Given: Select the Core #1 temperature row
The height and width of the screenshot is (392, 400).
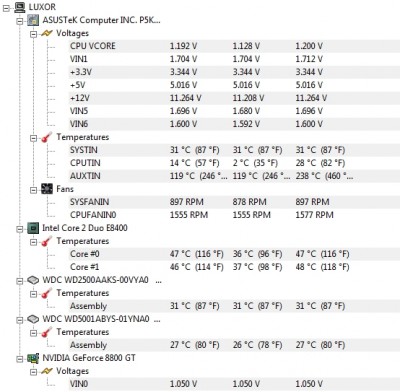Looking at the screenshot, I should tap(234, 267).
